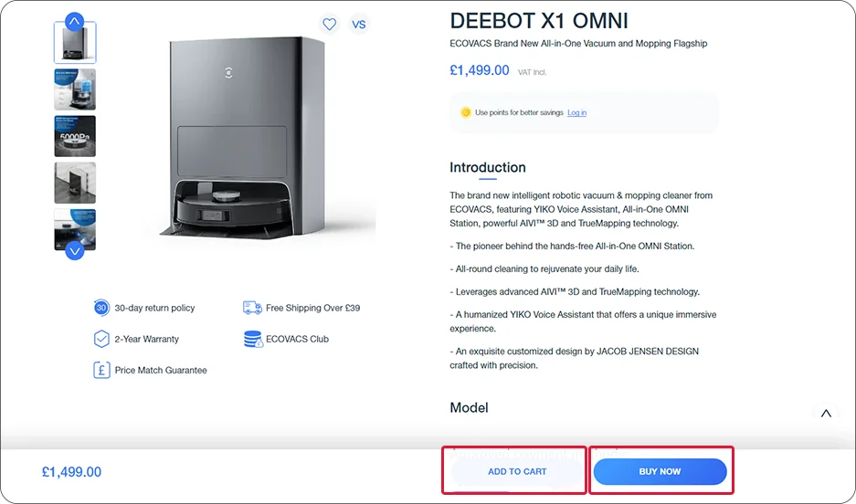Open the fifth partially visible thumbnail
Screen dimensions: 856x504
[x=75, y=229]
